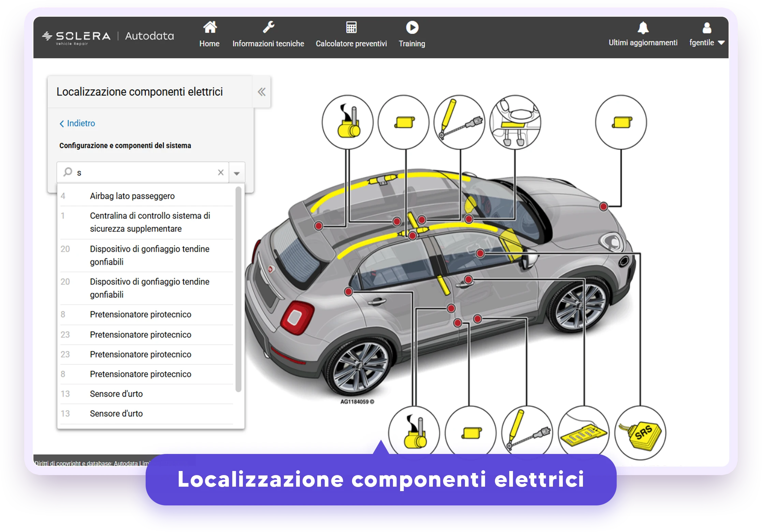Expand the component search dropdown arrow
Image resolution: width=762 pixels, height=532 pixels.
(x=237, y=173)
